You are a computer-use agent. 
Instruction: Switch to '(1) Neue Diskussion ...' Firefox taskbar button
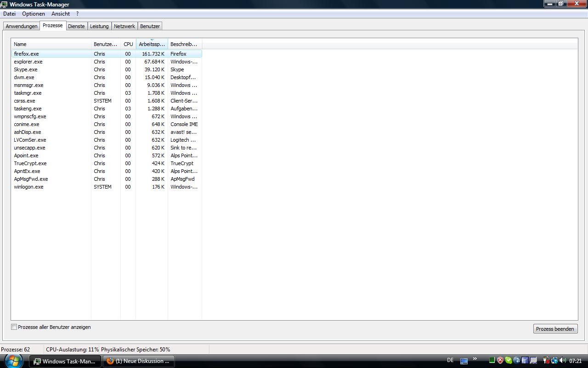tap(138, 361)
